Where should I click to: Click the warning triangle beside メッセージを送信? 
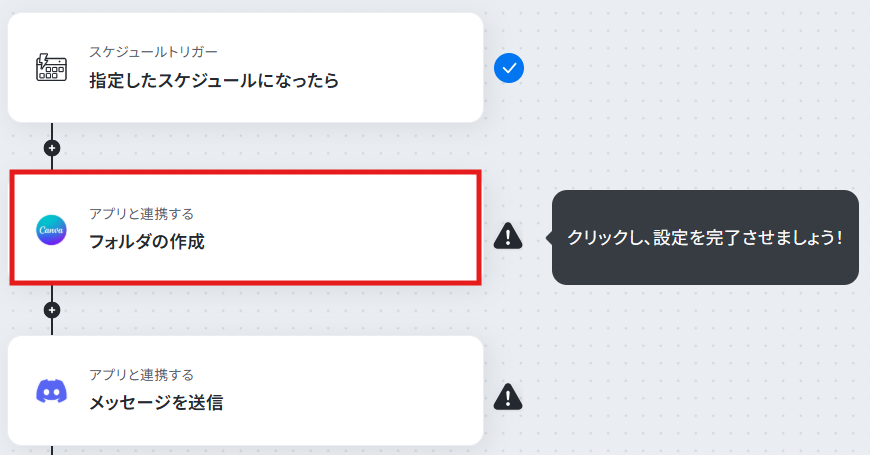coord(508,397)
